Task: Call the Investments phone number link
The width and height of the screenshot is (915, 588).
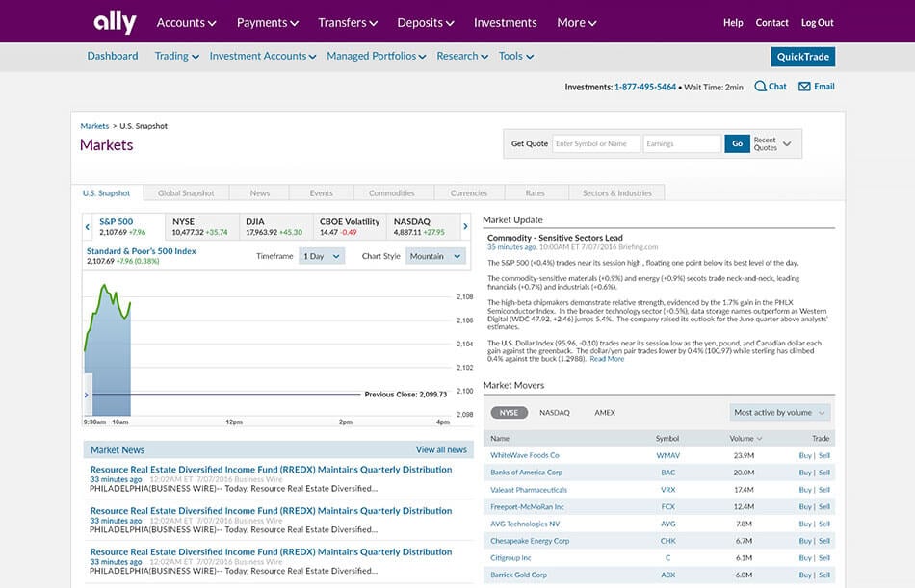Action: [644, 87]
